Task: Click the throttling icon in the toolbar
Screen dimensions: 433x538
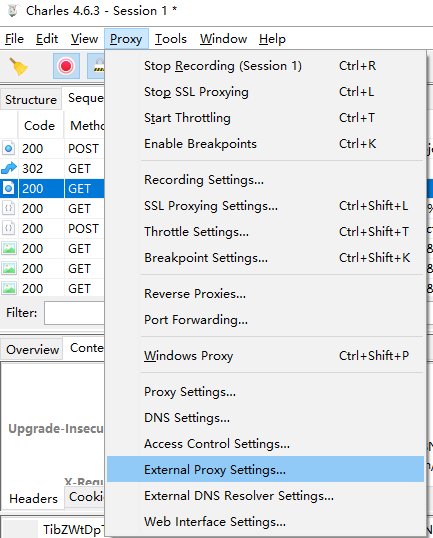Action: (x=96, y=66)
